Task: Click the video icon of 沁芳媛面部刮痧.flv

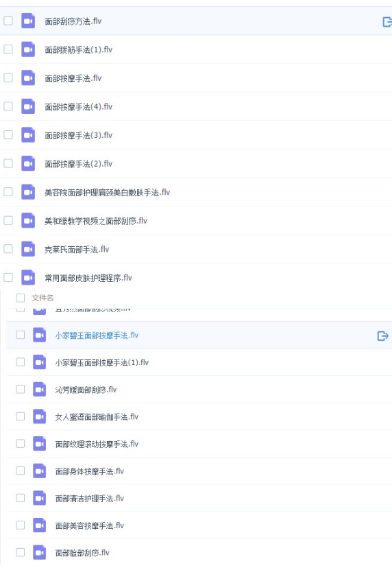Action: pyautogui.click(x=40, y=390)
